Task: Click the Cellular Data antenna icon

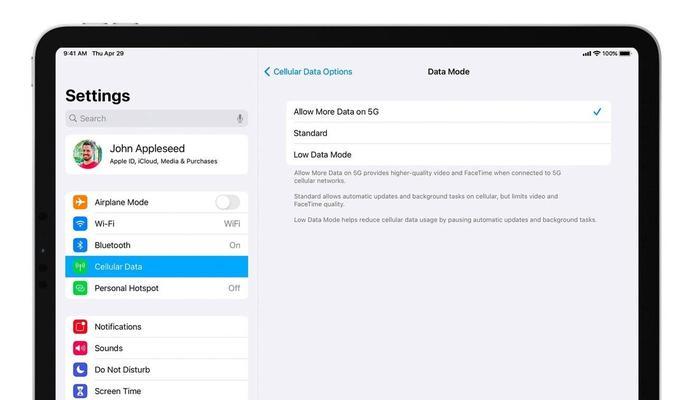Action: point(80,267)
